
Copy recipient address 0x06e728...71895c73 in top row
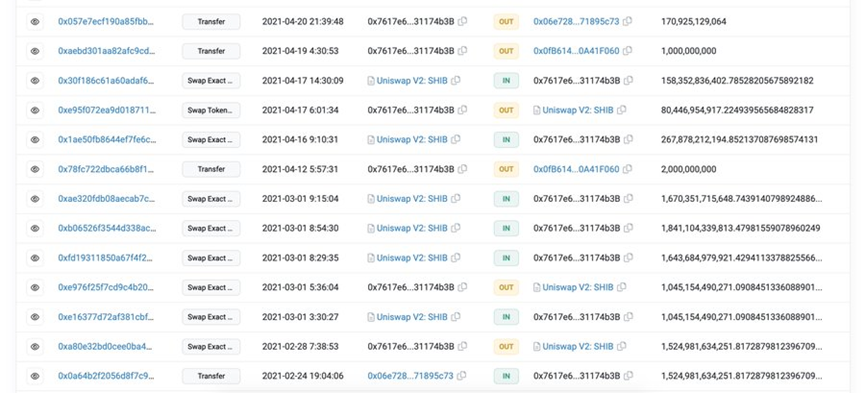tap(627, 22)
